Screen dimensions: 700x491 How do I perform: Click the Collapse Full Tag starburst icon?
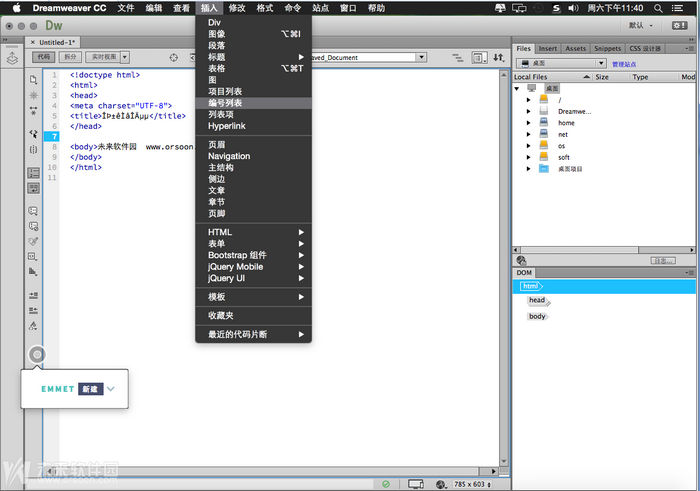pos(33,95)
